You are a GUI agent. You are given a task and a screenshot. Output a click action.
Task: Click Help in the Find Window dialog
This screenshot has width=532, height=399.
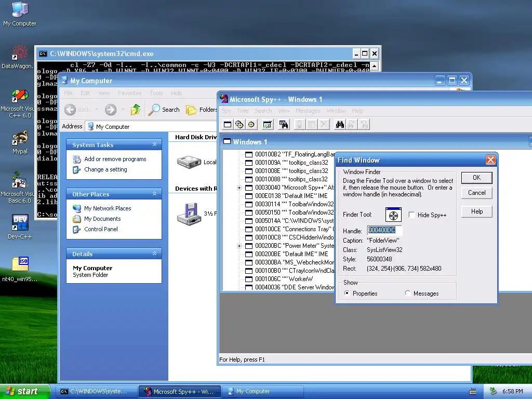[477, 211]
